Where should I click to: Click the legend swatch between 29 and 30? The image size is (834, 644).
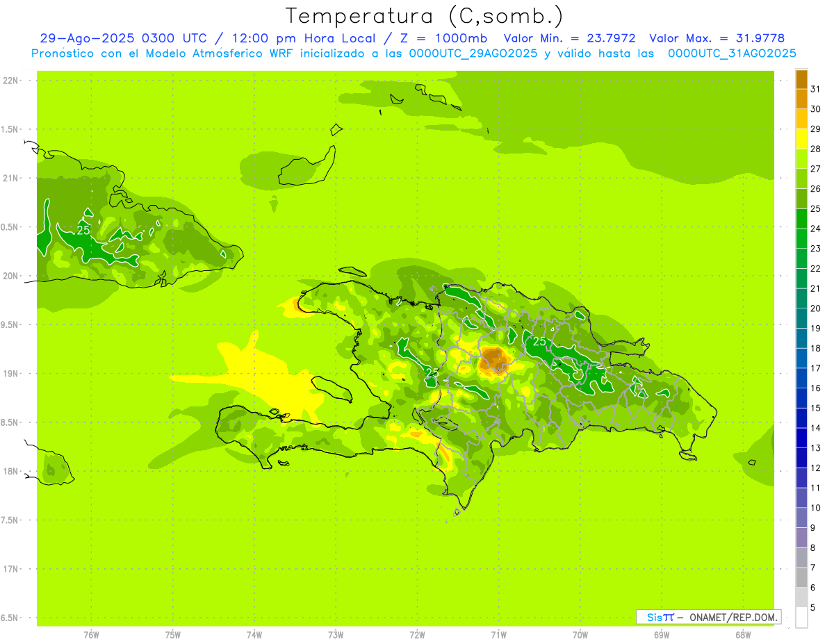801,119
